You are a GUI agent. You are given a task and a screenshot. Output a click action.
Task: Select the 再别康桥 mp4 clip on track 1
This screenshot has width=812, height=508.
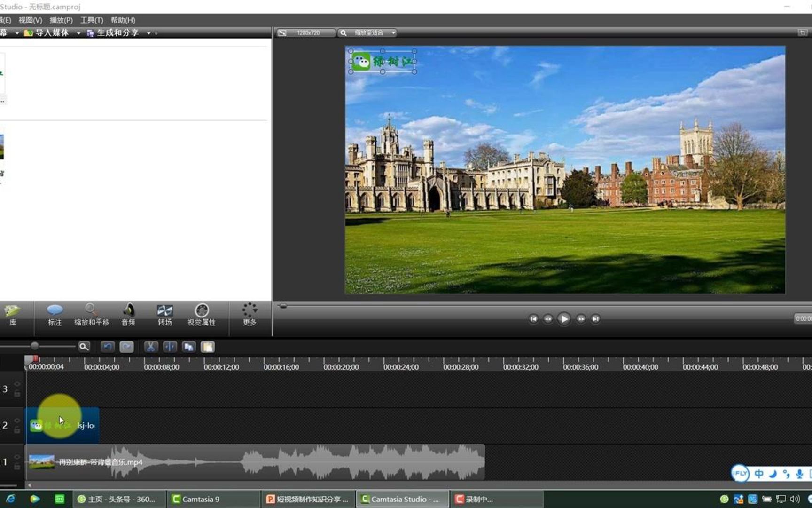click(x=255, y=462)
